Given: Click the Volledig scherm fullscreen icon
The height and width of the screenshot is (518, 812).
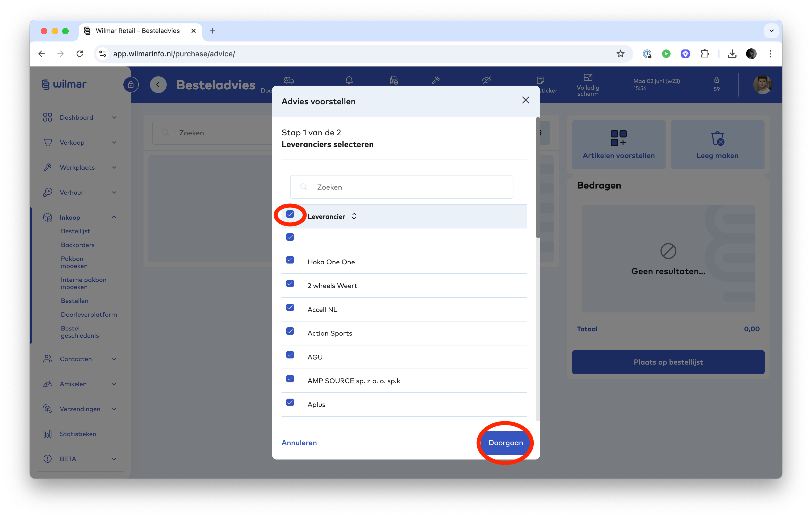Looking at the screenshot, I should tap(588, 78).
